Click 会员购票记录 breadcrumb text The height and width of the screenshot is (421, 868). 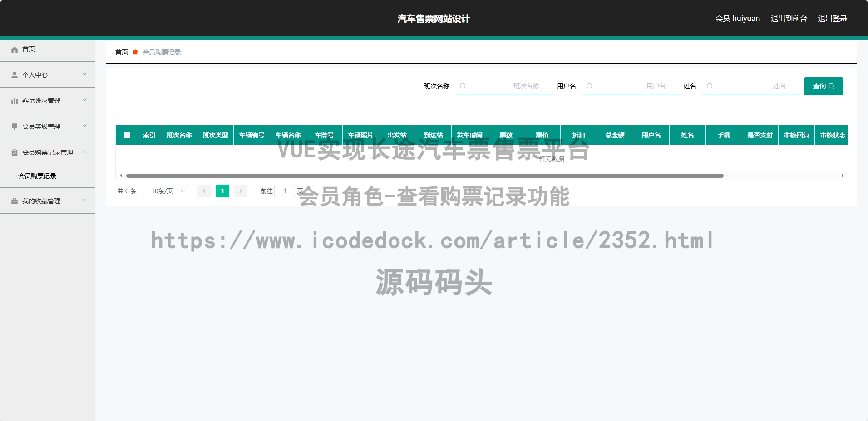pyautogui.click(x=162, y=52)
